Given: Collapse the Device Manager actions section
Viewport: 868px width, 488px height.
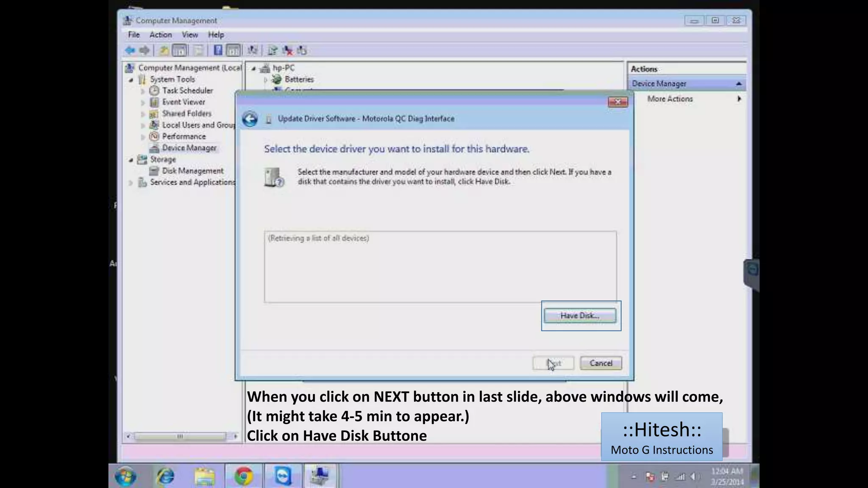Looking at the screenshot, I should click(x=739, y=84).
